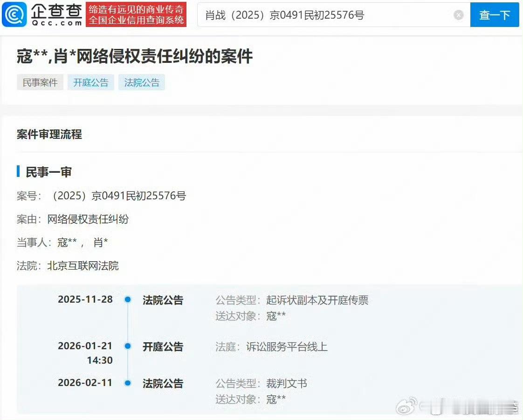Click the timeline dot beside 开庭公告
523x420 pixels.
127,346
